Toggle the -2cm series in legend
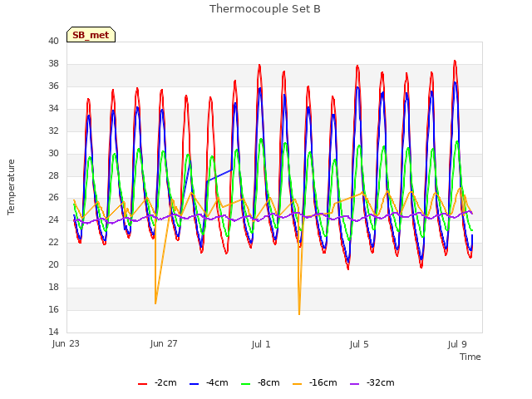The height and width of the screenshot is (399, 532). (x=157, y=383)
